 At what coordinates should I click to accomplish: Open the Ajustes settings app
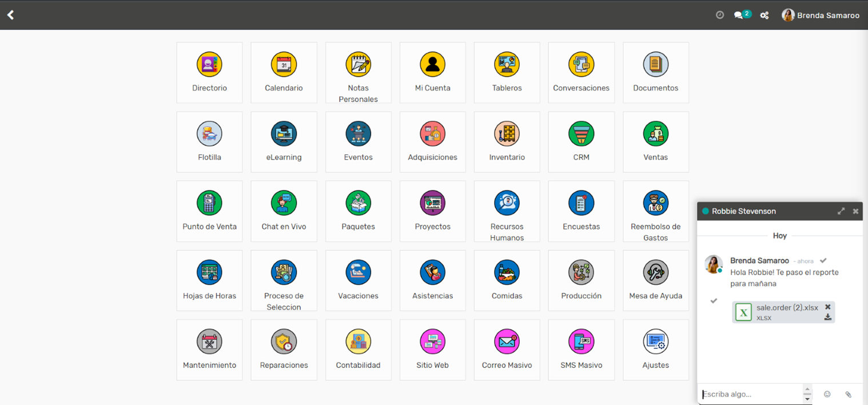(655, 349)
